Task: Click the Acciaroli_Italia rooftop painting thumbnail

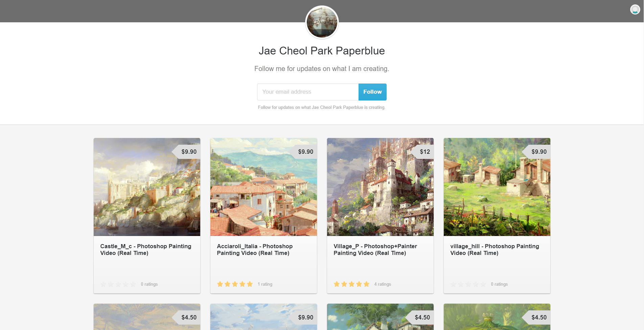Action: click(x=263, y=187)
